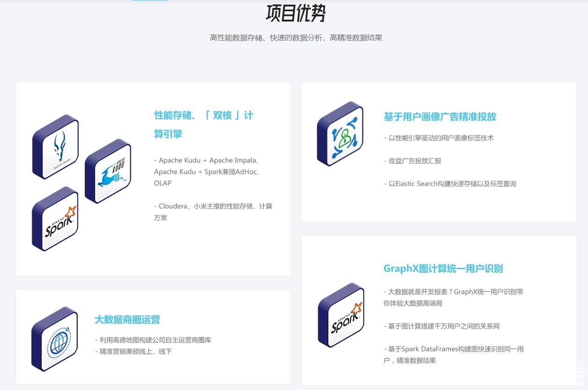The width and height of the screenshot is (588, 390).
Task: Click the line 基于Spark DataFrames构建图
Action: coord(454,355)
